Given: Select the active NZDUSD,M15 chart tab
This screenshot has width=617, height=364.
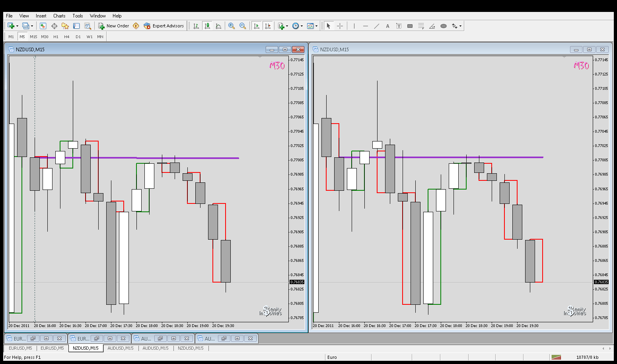Looking at the screenshot, I should [x=86, y=348].
